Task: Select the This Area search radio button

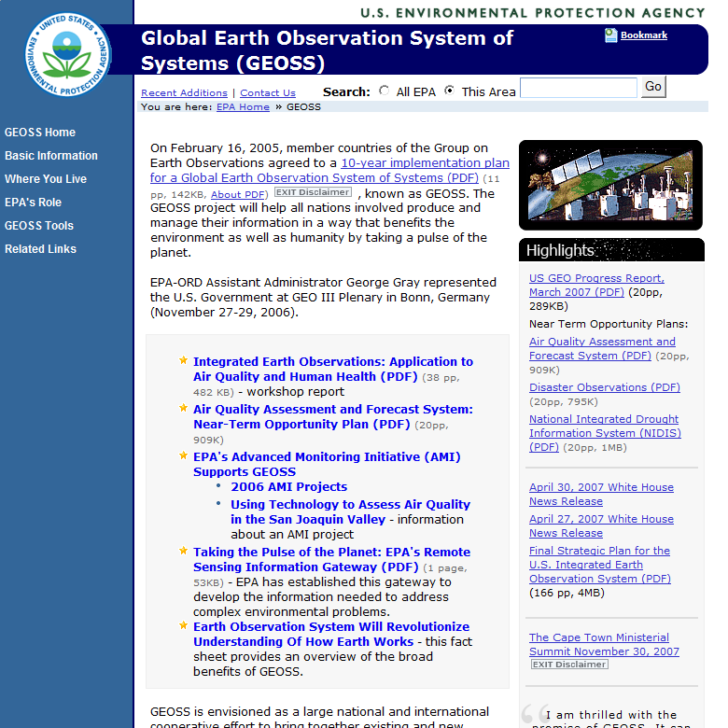Action: click(x=449, y=91)
